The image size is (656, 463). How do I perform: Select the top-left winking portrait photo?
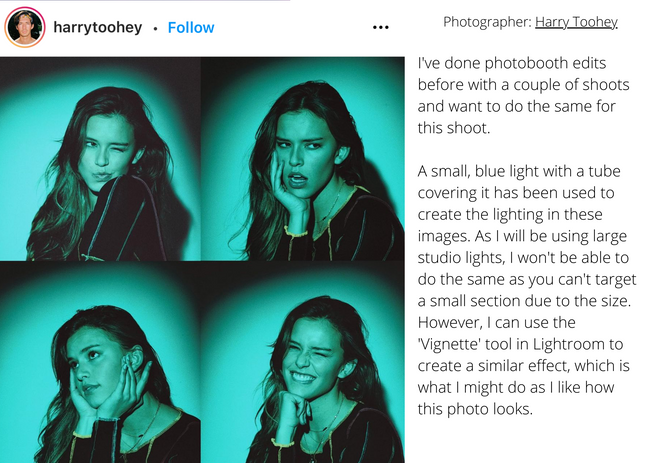(x=100, y=159)
